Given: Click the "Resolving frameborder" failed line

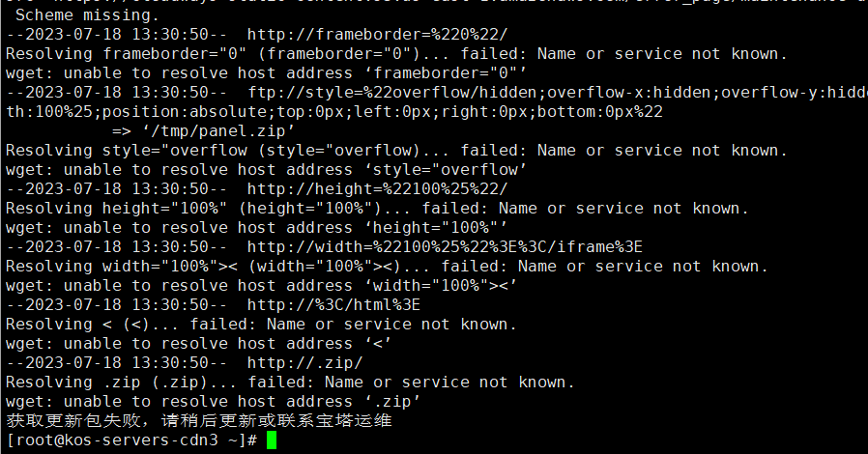Looking at the screenshot, I should click(x=396, y=54).
